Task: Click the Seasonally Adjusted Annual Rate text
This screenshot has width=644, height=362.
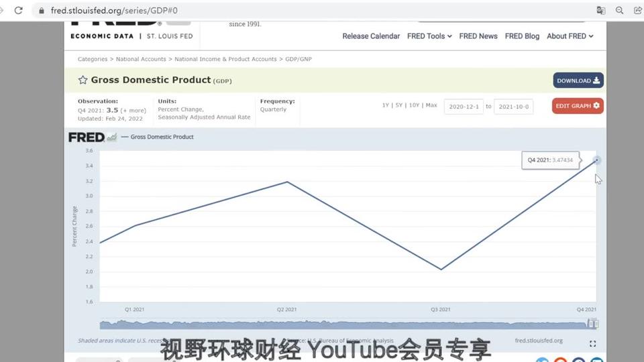Action: (204, 117)
